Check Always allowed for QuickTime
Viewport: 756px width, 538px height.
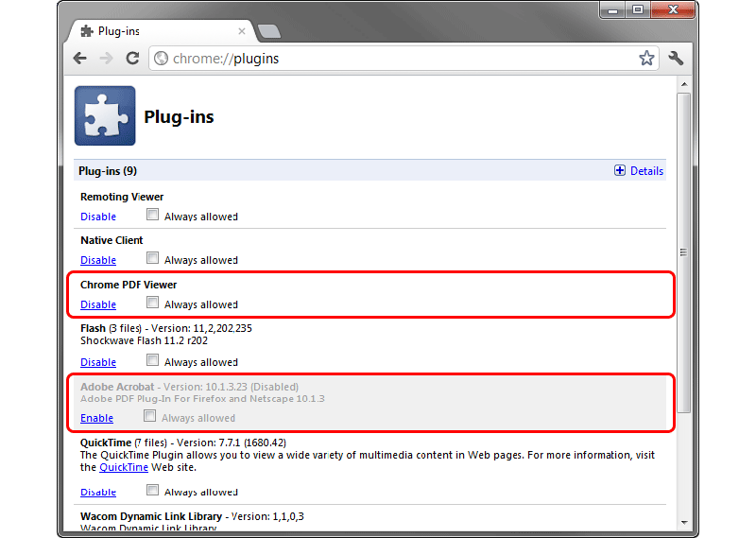pyautogui.click(x=152, y=490)
